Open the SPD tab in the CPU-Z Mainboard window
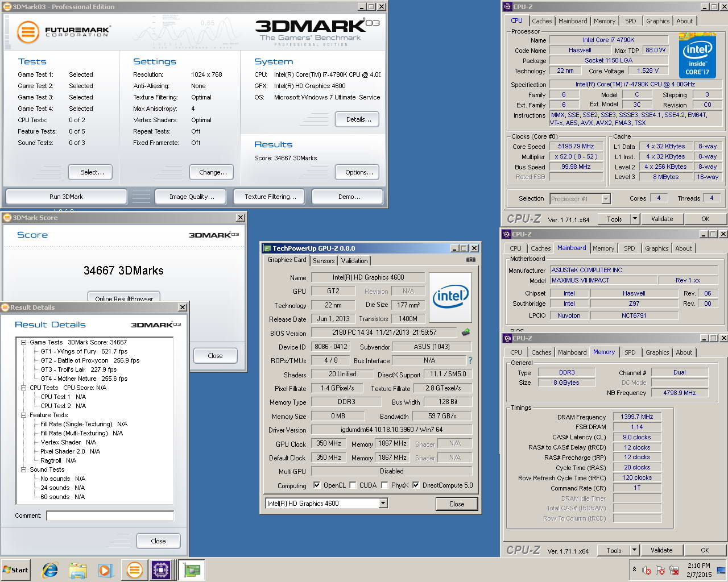 click(629, 248)
